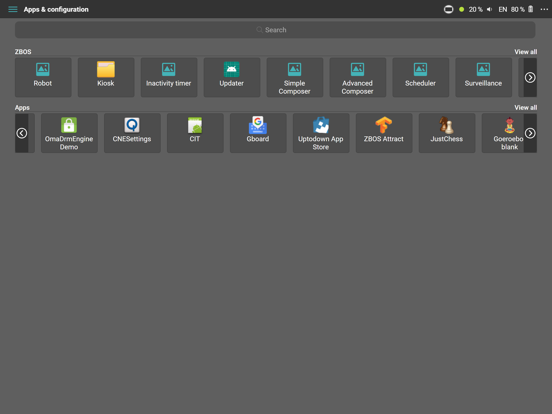The width and height of the screenshot is (552, 414).
Task: Switch the EN language indicator
Action: tap(503, 10)
